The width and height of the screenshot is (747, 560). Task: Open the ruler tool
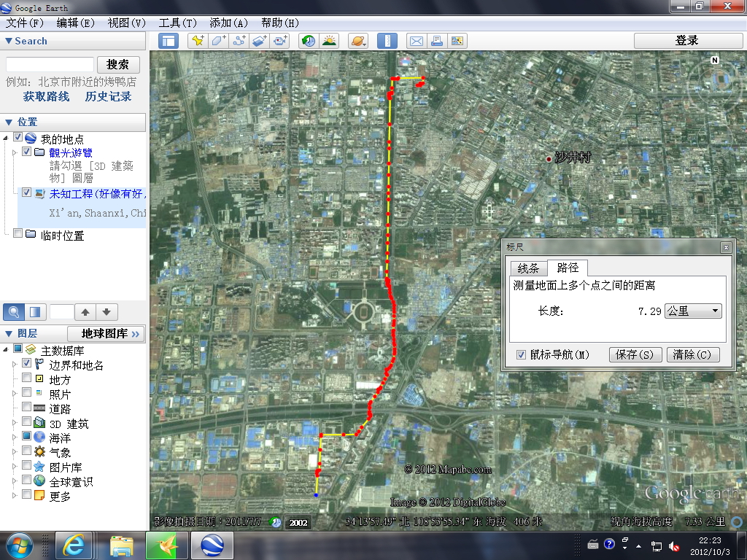point(387,41)
